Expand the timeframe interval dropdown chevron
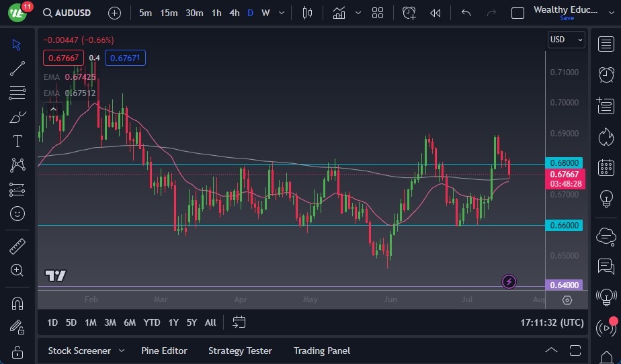The width and height of the screenshot is (621, 364). [x=281, y=13]
